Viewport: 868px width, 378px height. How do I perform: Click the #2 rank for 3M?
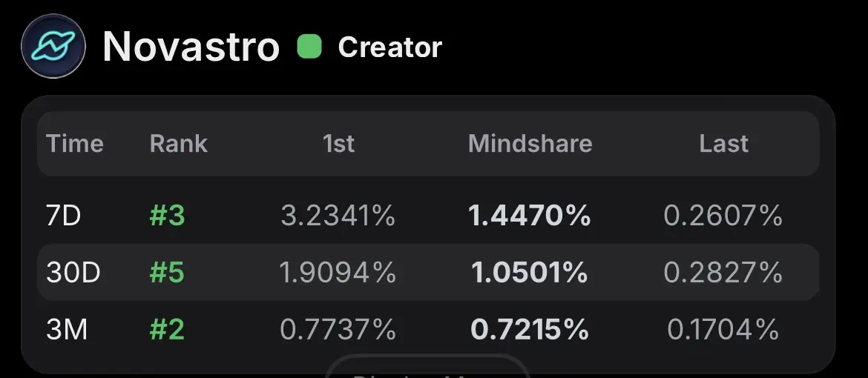pos(167,329)
